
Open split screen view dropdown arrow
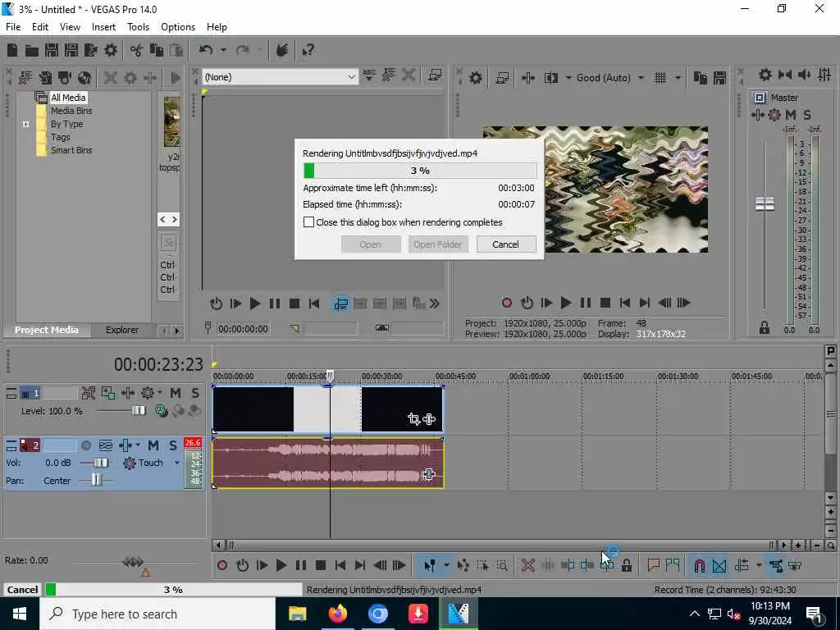point(568,78)
